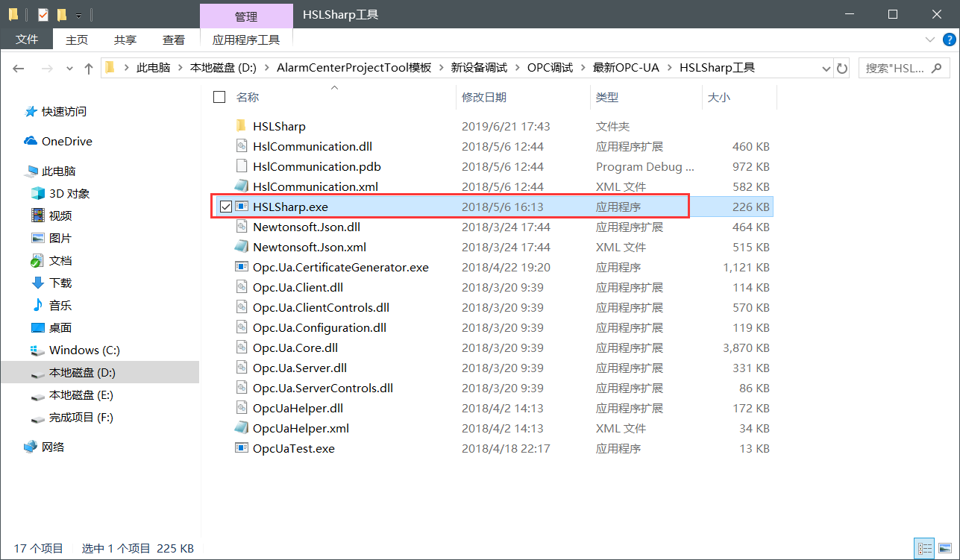Screen dimensions: 960x560
Task: Click the folder icon at address bar start
Action: [110, 68]
